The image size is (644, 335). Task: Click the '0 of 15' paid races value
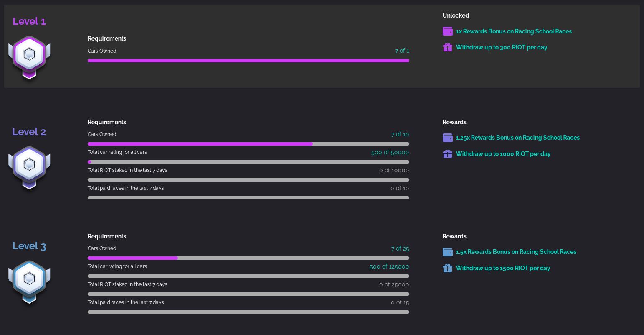pyautogui.click(x=400, y=302)
